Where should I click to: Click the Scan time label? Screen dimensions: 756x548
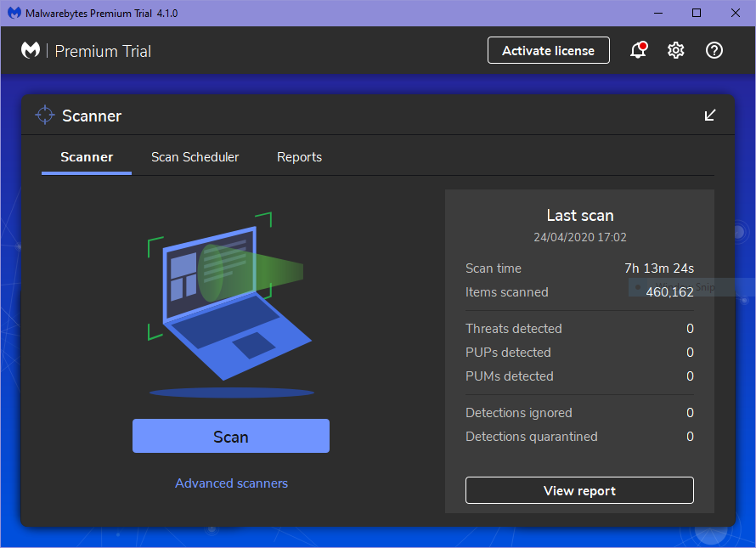pos(494,268)
